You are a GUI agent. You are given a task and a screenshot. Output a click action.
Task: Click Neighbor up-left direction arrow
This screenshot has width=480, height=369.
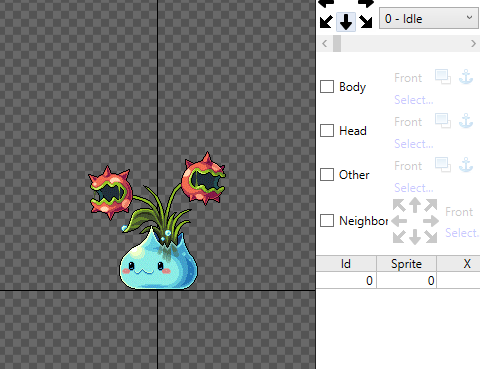(399, 205)
